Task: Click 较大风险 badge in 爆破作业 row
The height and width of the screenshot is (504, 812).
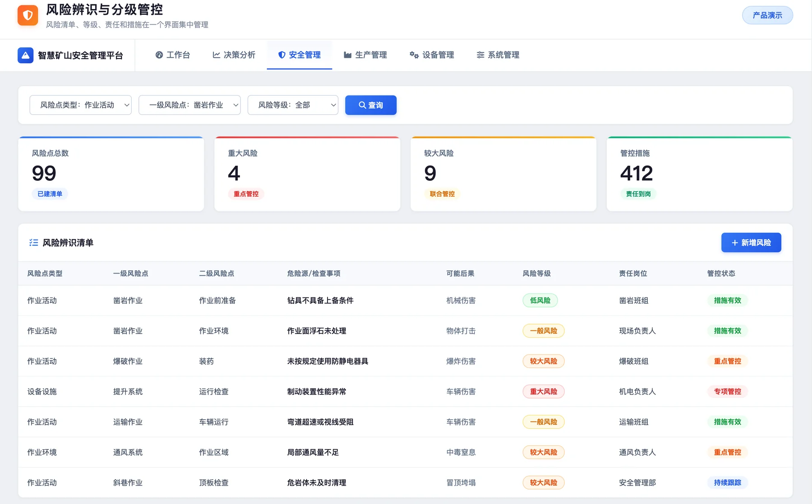Action: pos(544,361)
